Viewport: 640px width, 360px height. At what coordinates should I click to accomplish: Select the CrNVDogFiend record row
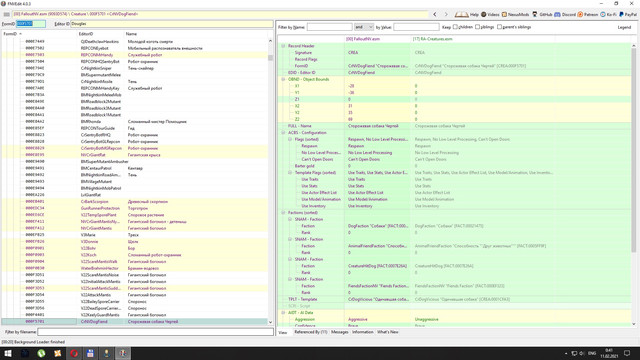[x=135, y=322]
